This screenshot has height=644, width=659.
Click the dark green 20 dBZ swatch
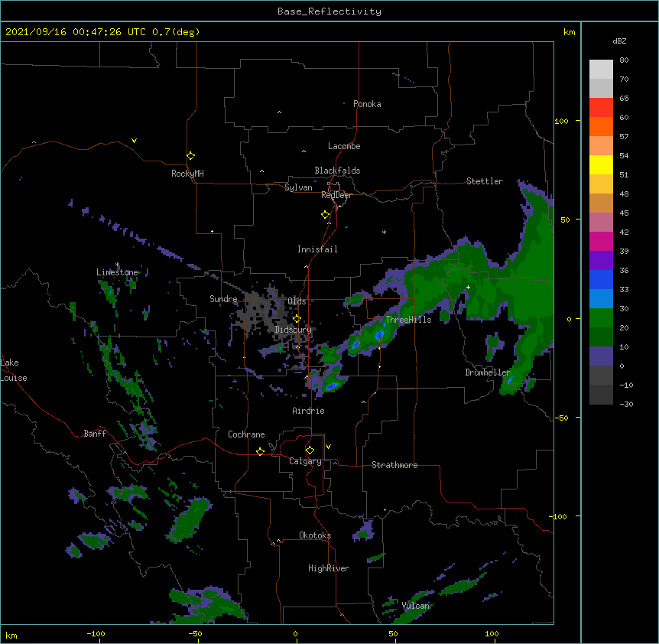[601, 337]
